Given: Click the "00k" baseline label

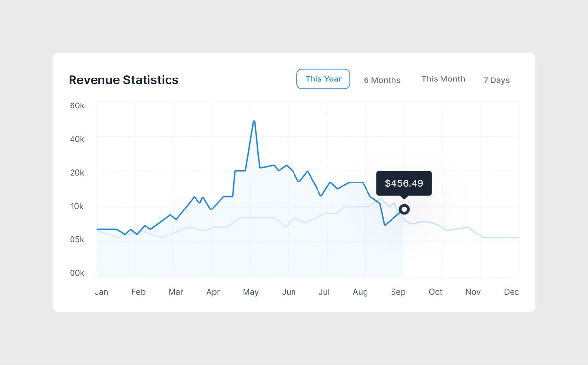Looking at the screenshot, I should (77, 273).
